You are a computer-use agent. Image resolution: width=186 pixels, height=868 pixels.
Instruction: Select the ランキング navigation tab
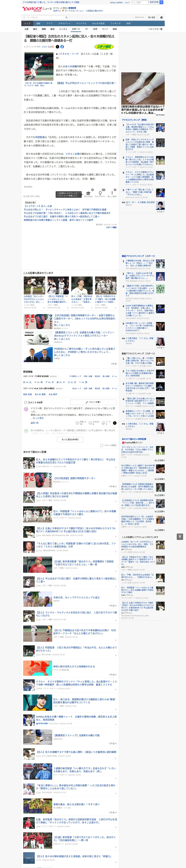[x=115, y=24]
